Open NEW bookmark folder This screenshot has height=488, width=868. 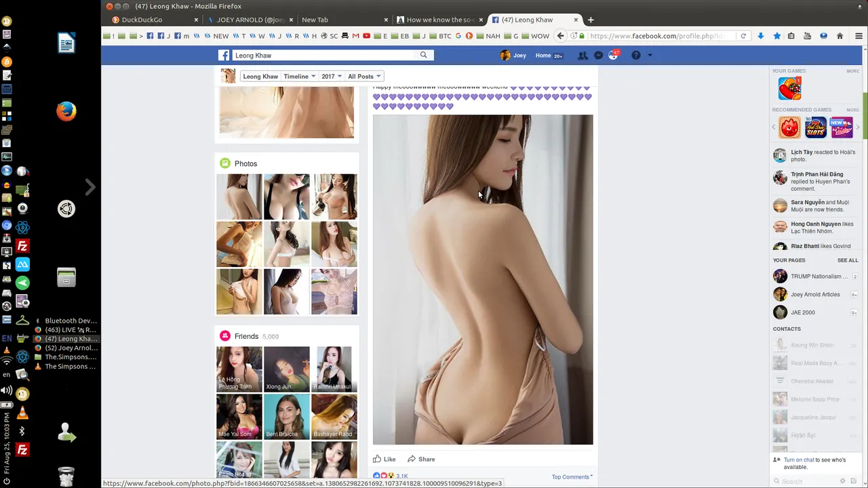(x=216, y=36)
